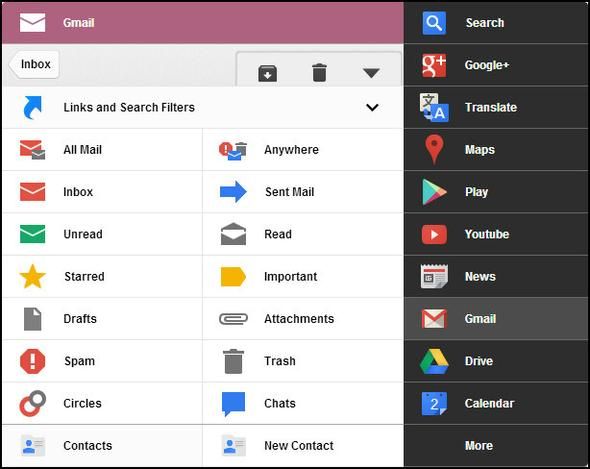This screenshot has width=590, height=469.
Task: Delete using the trash can toolbar icon
Action: (x=319, y=72)
